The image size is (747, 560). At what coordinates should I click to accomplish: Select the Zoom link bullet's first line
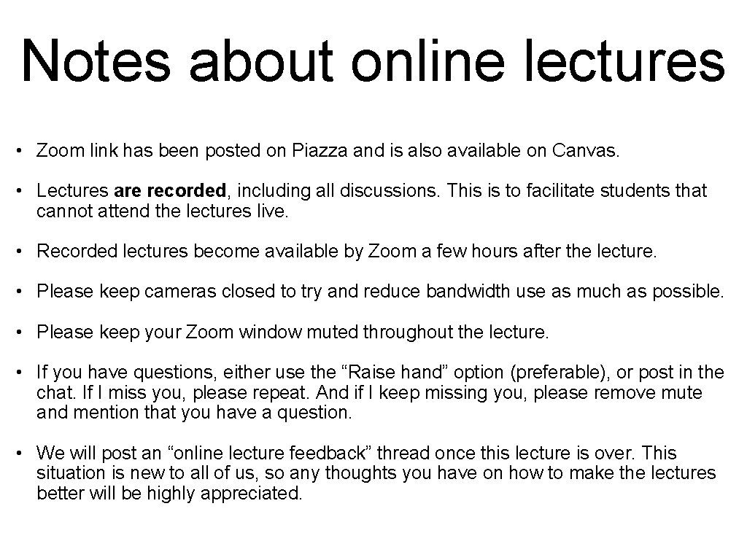tap(328, 150)
